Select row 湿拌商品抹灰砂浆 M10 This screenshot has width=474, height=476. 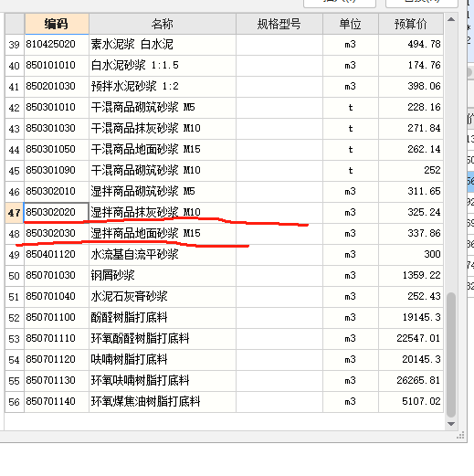point(224,213)
